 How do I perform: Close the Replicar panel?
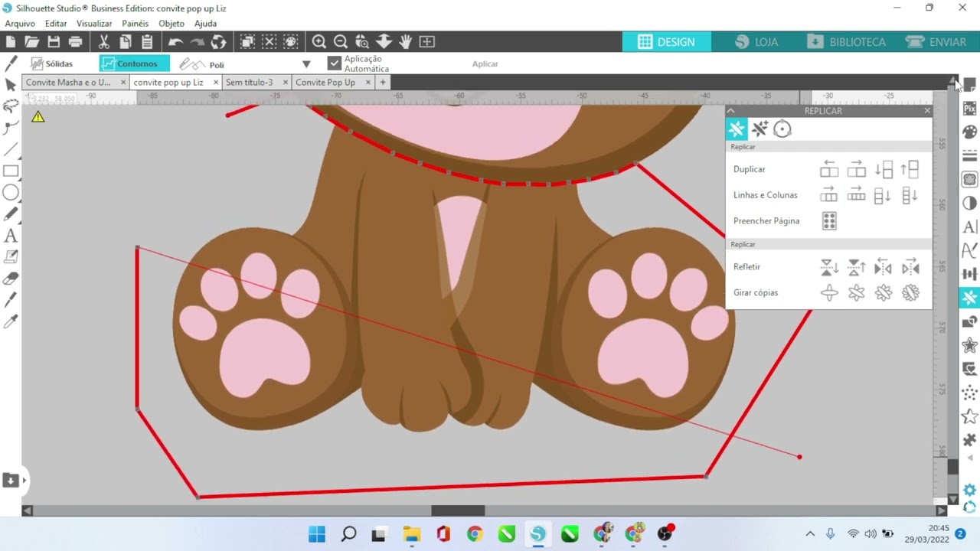click(927, 111)
